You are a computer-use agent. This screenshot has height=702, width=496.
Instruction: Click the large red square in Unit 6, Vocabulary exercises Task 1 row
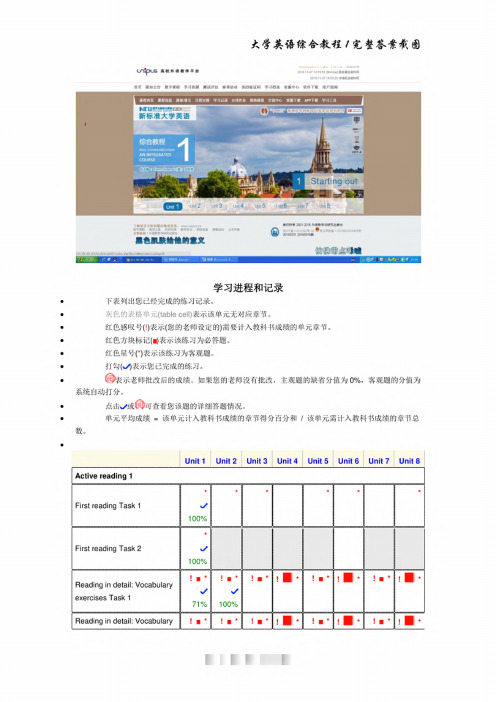coord(348,577)
